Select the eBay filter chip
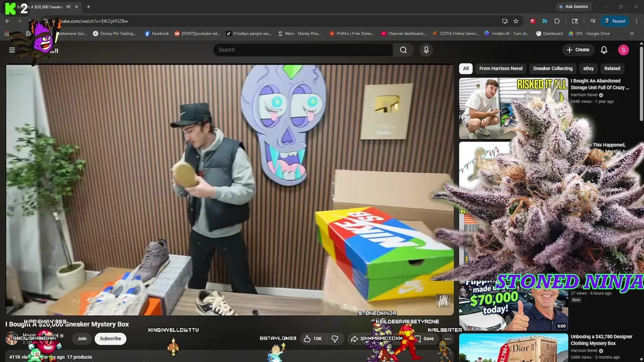 (x=589, y=68)
